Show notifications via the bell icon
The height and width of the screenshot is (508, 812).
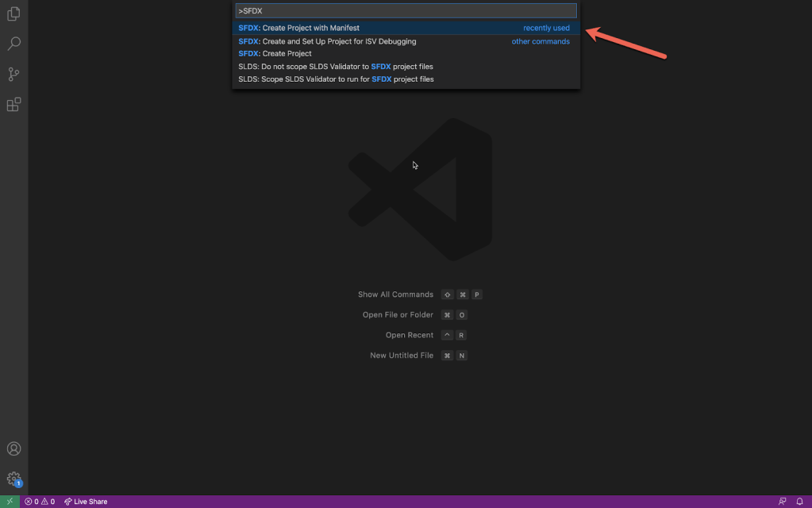pyautogui.click(x=799, y=502)
